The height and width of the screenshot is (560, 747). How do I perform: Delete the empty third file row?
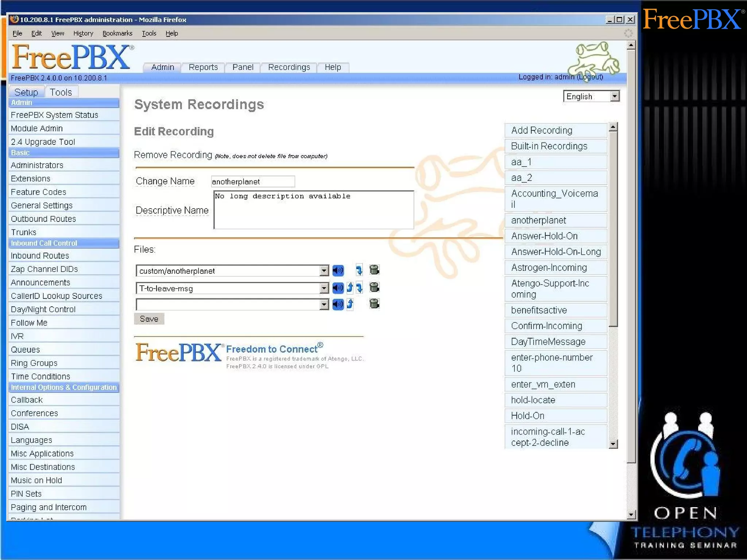(374, 303)
